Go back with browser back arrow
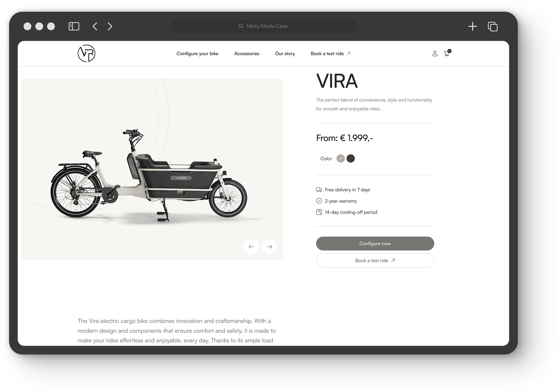 [x=95, y=26]
